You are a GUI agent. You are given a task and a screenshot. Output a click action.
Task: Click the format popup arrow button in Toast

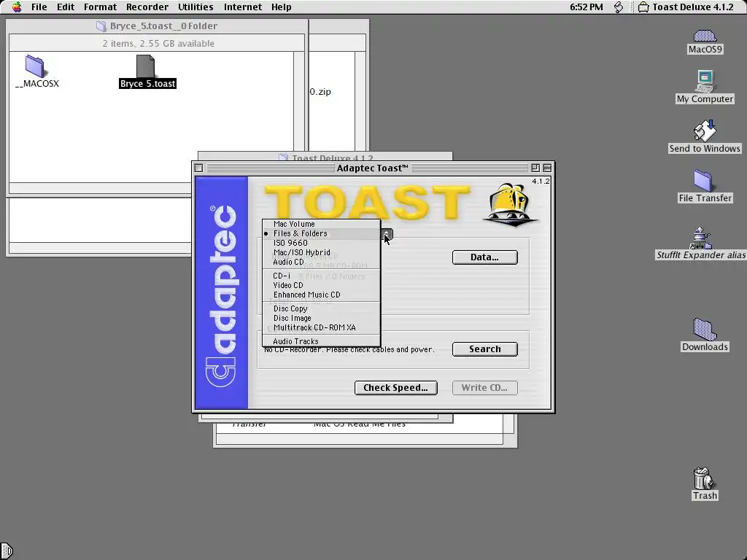click(x=387, y=234)
